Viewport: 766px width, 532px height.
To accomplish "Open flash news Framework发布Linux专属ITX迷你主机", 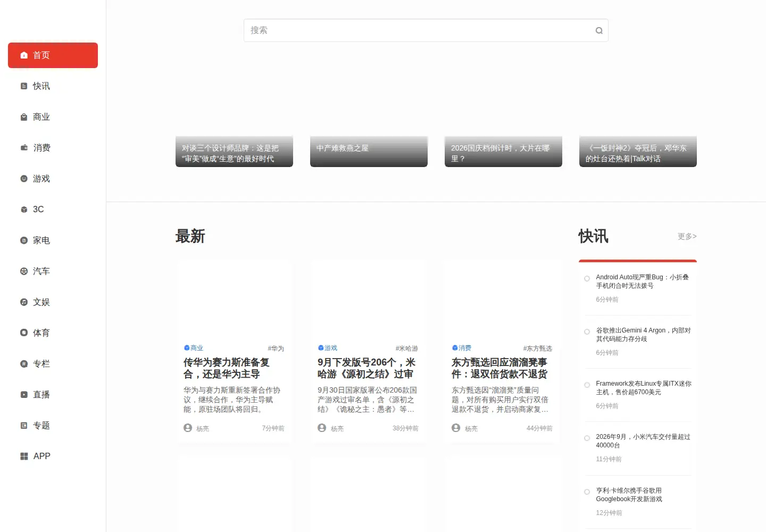I will point(644,388).
